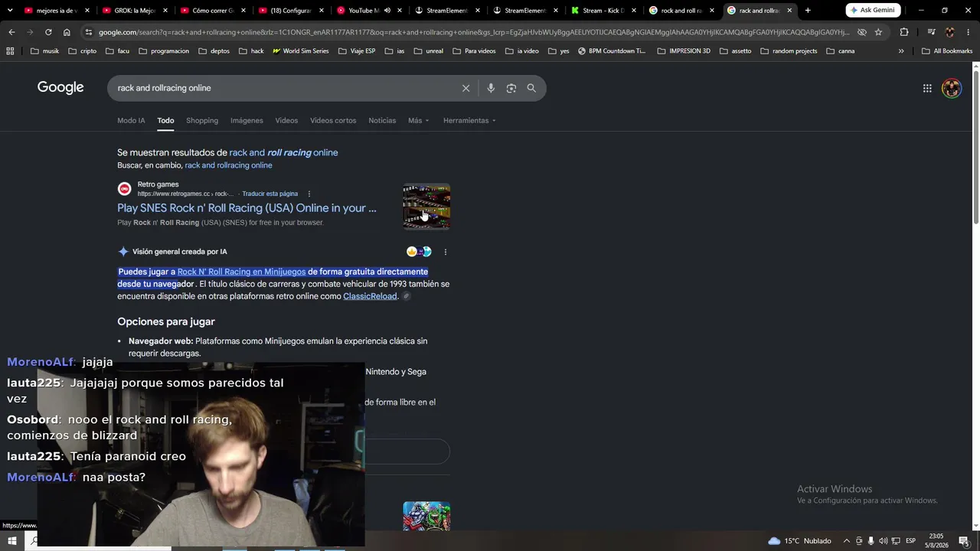The image size is (980, 551).
Task: Switch to the Videos cortos tab
Action: [333, 120]
